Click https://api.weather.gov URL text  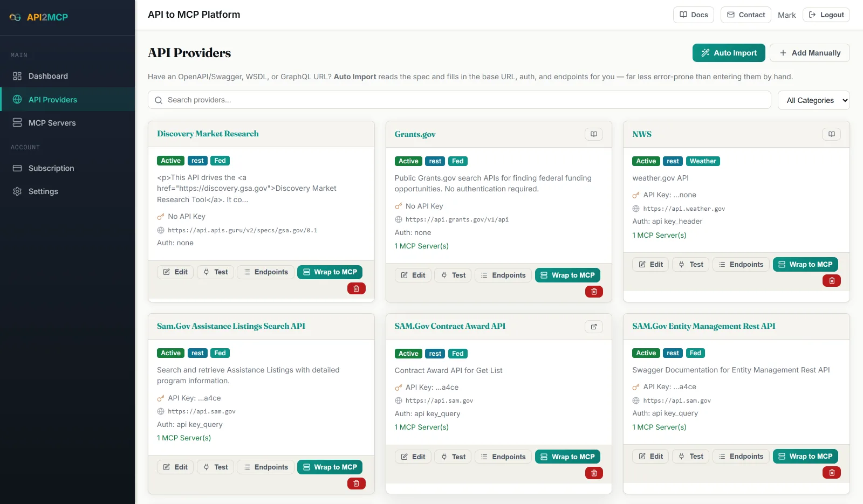684,209
